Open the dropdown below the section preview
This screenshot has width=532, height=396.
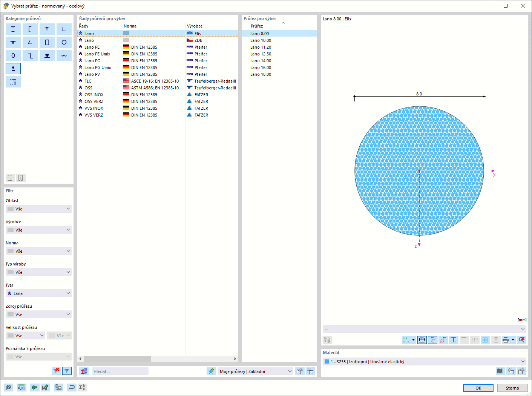point(425,329)
